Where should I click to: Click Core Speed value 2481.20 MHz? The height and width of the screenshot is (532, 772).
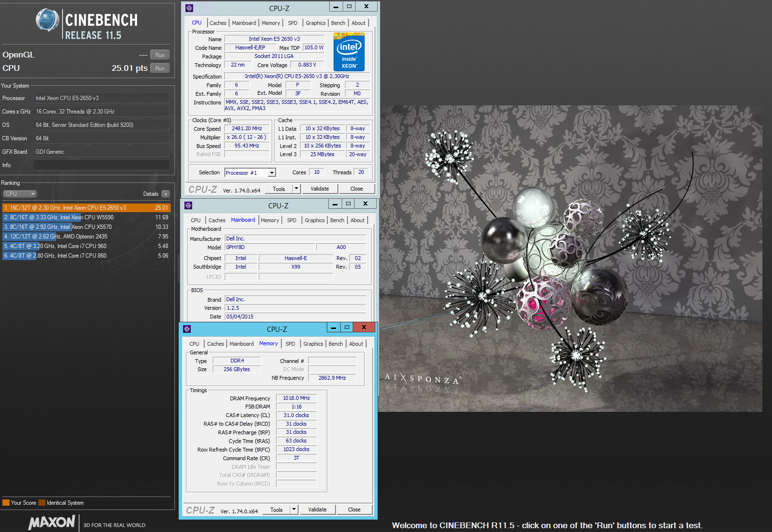click(247, 128)
